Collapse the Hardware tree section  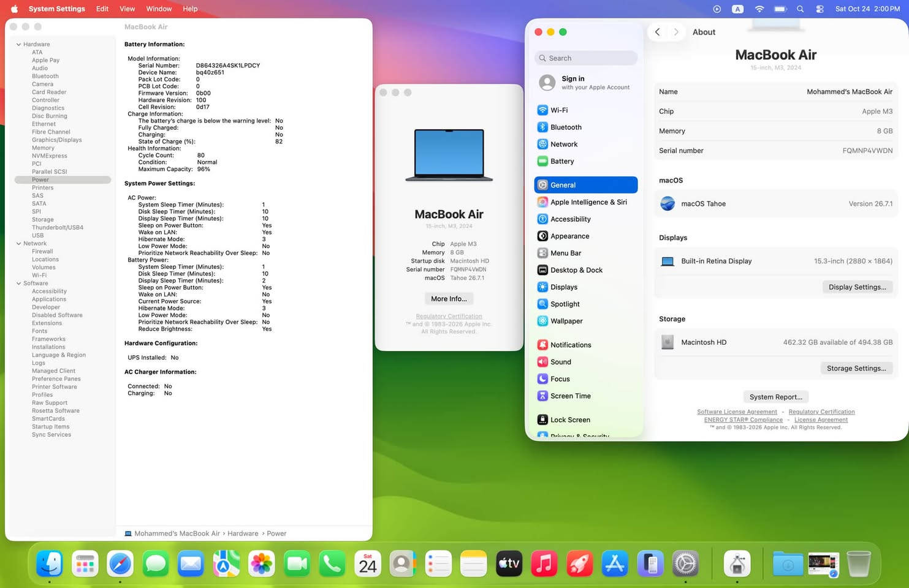point(18,44)
